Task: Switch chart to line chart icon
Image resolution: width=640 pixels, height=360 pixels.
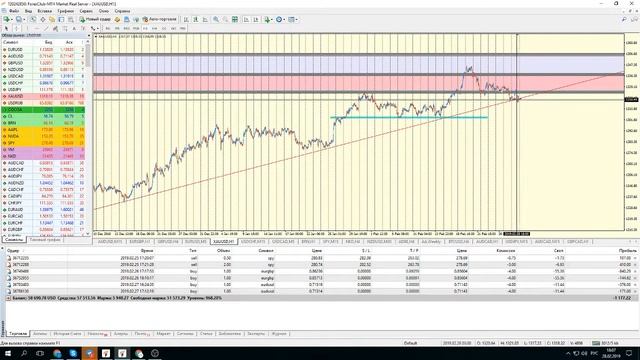Action: [x=205, y=19]
